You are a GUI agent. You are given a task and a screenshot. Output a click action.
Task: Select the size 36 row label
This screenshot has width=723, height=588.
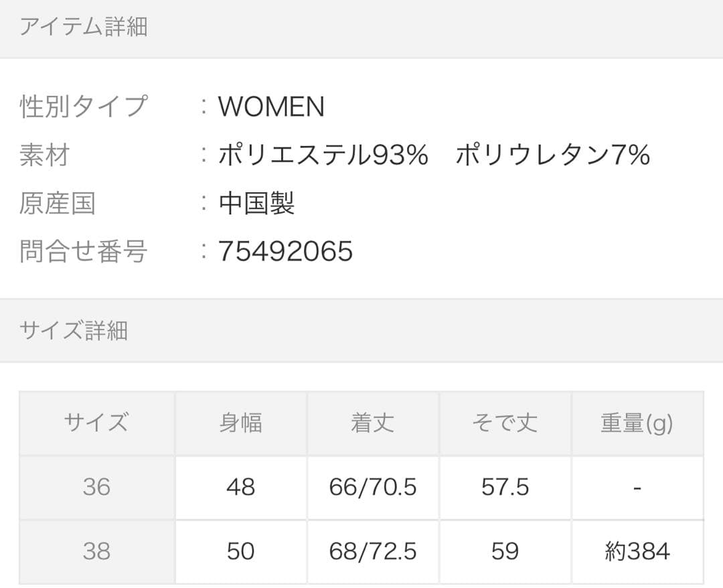point(96,487)
